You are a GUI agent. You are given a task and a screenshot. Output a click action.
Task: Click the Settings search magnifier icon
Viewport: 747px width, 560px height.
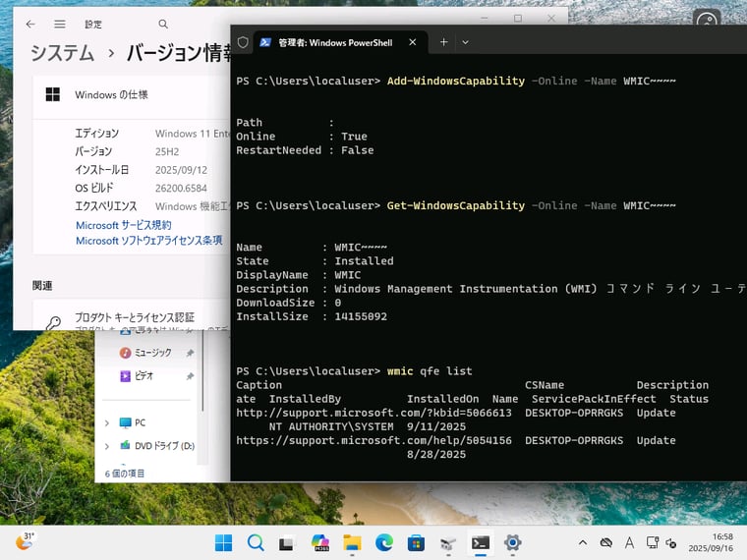[163, 24]
